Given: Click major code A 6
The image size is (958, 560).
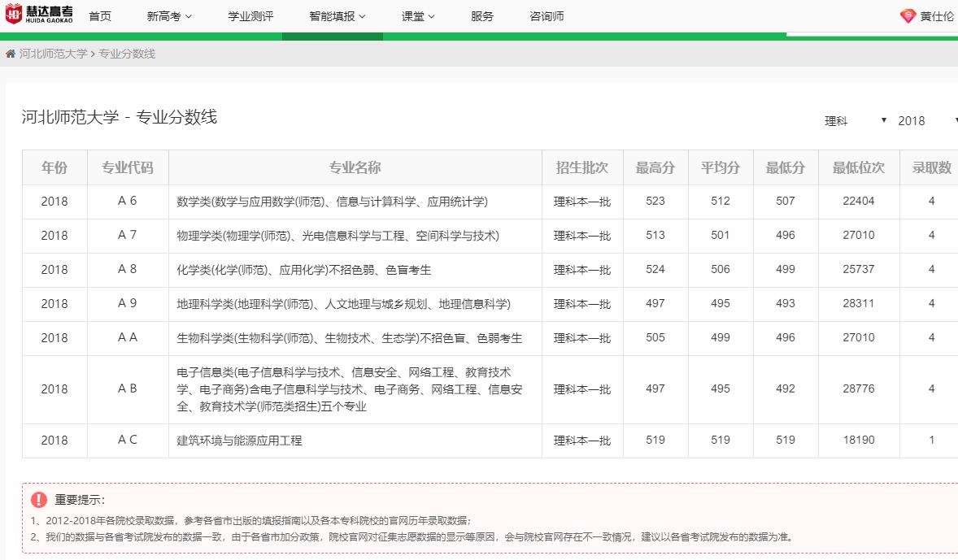Looking at the screenshot, I should pos(127,201).
